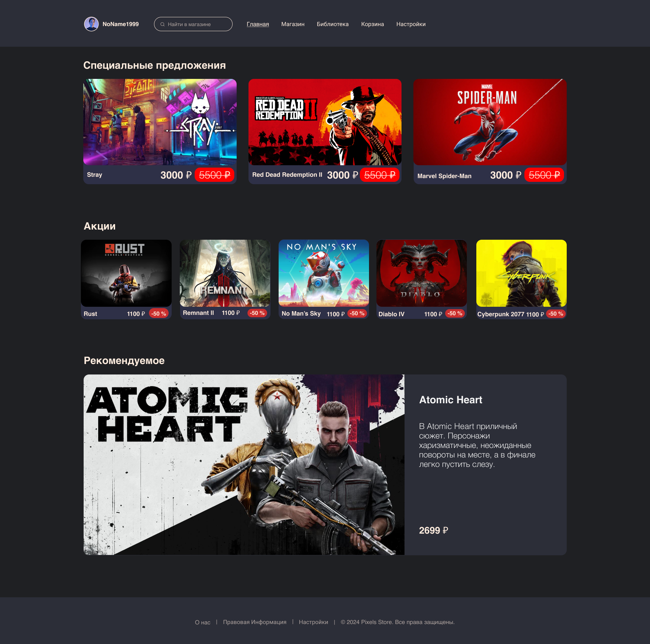This screenshot has width=650, height=644.
Task: Open the Корзина section
Action: pyautogui.click(x=372, y=24)
